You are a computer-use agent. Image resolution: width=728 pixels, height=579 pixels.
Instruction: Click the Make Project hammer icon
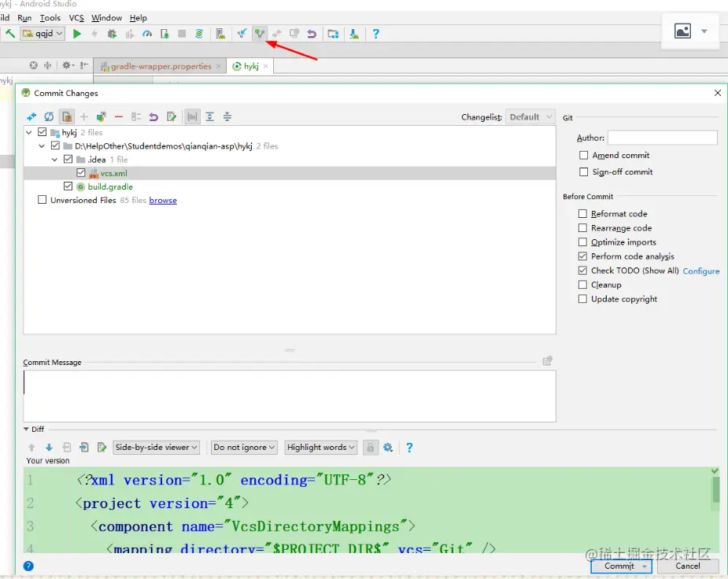pyautogui.click(x=9, y=33)
